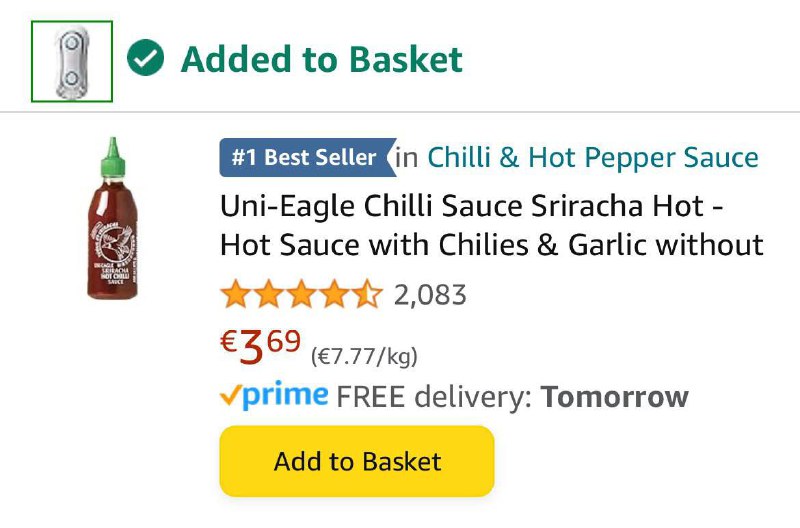Screen dimensions: 800x528
Task: Click the "FREE delivery" text
Action: tap(430, 397)
